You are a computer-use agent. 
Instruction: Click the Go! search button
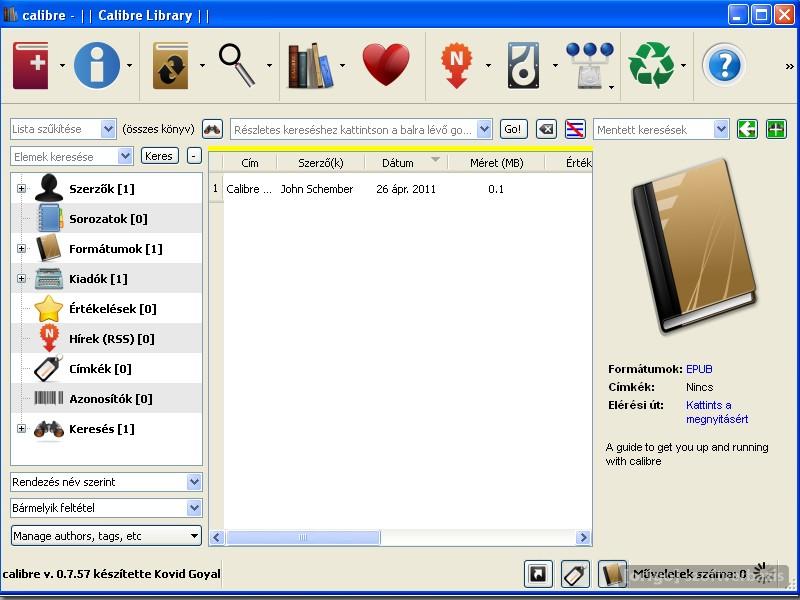(513, 129)
